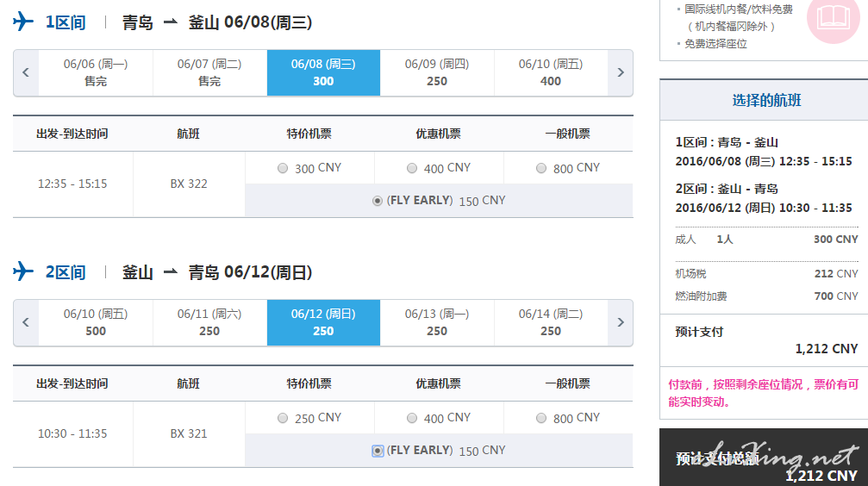The image size is (868, 486).
Task: Choose 800 CNY regular fare for BX 322
Action: [x=541, y=168]
